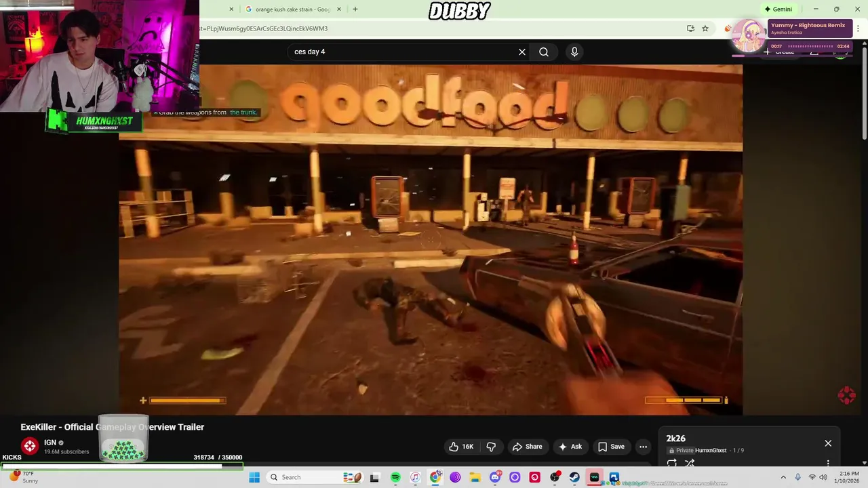The width and height of the screenshot is (868, 488).
Task: Open the Ask AI button
Action: click(570, 447)
